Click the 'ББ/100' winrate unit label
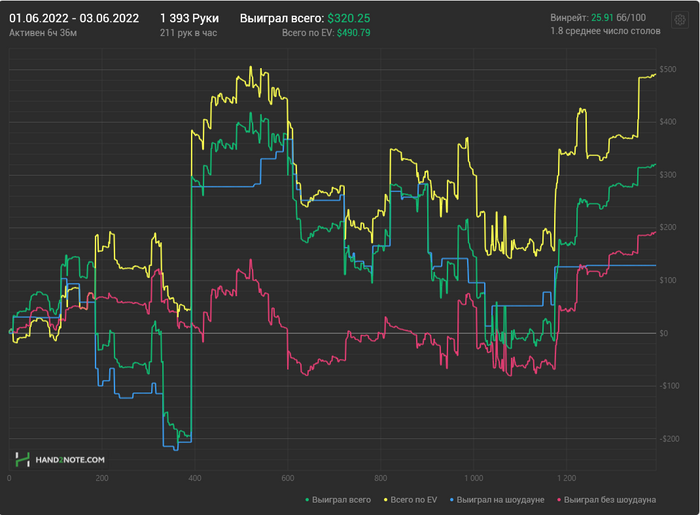This screenshot has width=700, height=515. click(x=631, y=18)
